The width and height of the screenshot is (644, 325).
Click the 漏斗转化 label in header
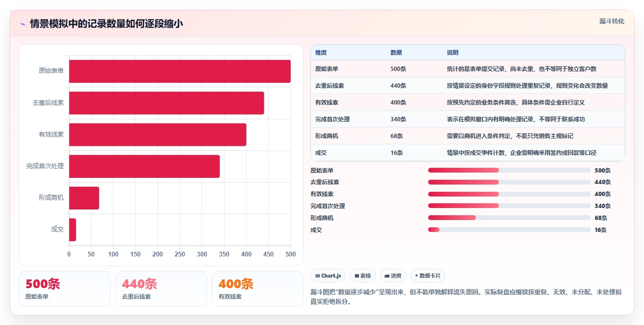click(x=611, y=21)
